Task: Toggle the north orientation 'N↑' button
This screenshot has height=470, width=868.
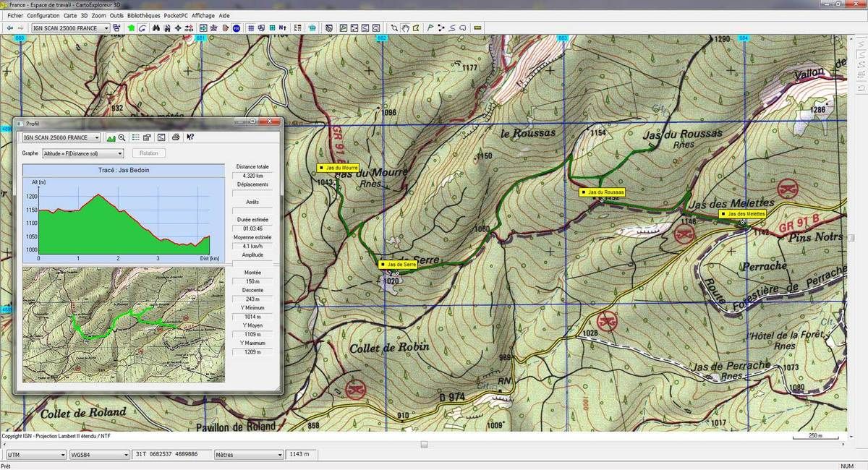Action: pos(283,28)
